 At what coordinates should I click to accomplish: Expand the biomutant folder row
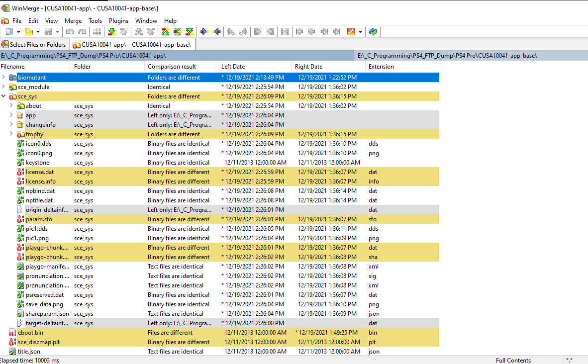click(3, 77)
